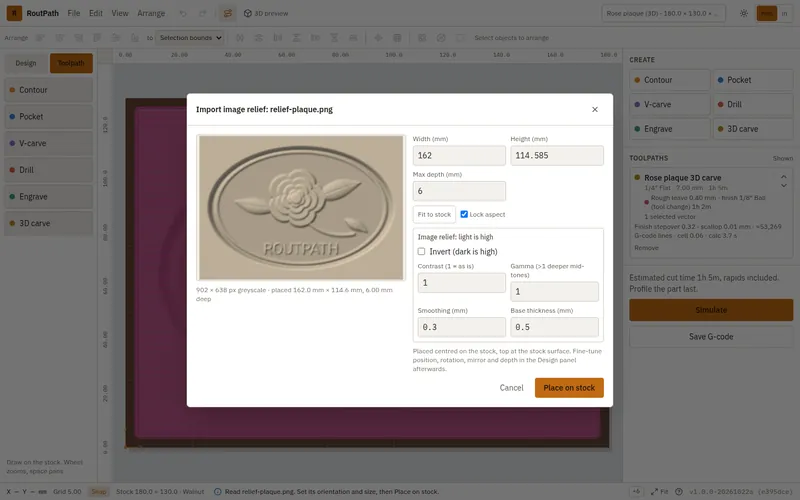The width and height of the screenshot is (800, 500).
Task: Open the Rose plaque (3D) job dropdown
Action: [x=663, y=13]
